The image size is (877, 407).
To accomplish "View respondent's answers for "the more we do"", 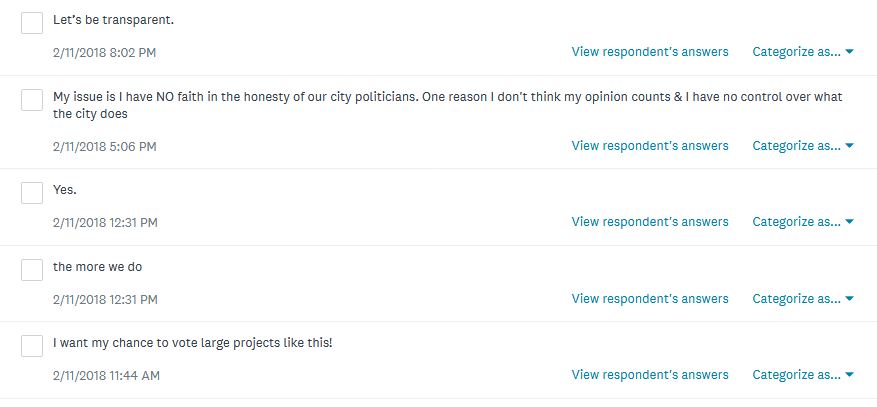I will click(x=650, y=299).
